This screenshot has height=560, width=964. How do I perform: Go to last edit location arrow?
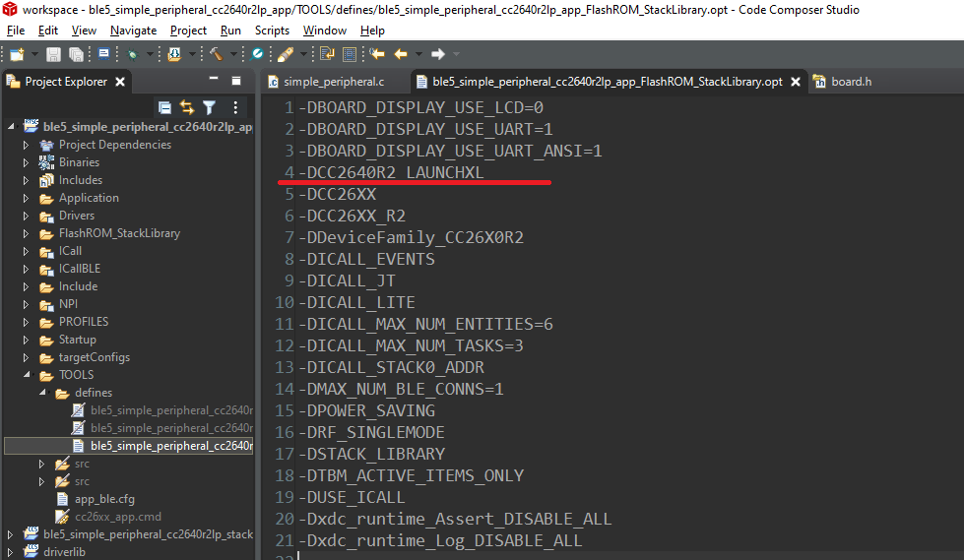pos(377,55)
